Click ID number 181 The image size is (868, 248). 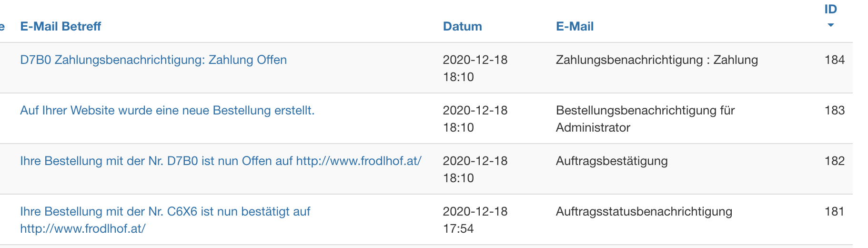[x=834, y=212]
